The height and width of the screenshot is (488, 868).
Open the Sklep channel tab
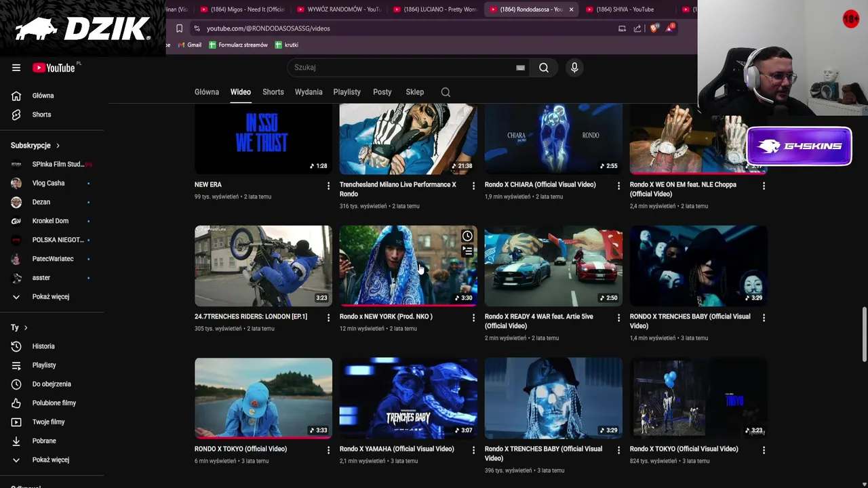click(415, 92)
